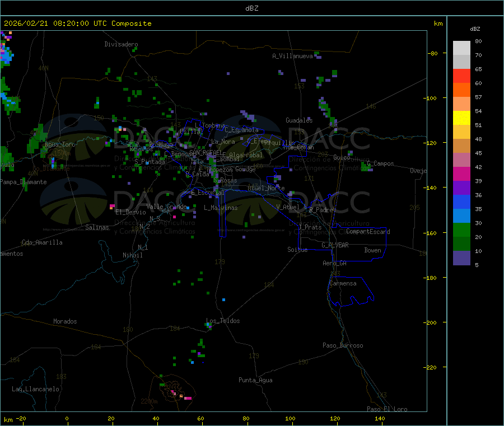Click the magenta echo near El_Desvio
504x426 pixels.
[112, 206]
